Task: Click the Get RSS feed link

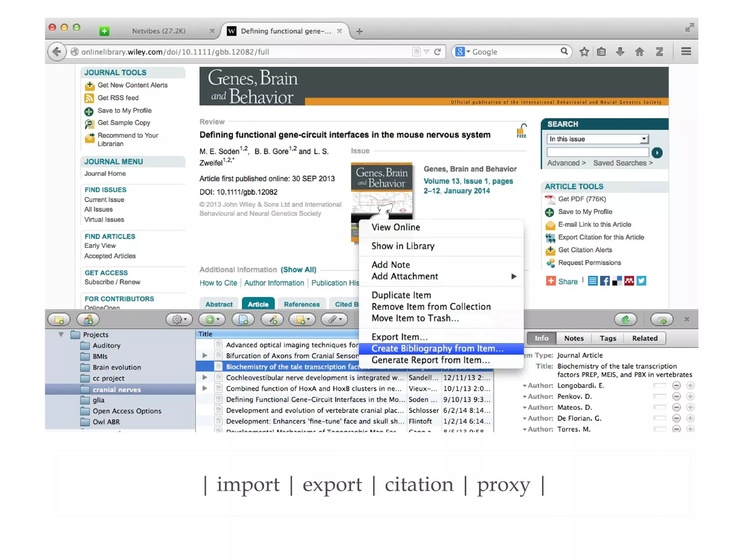Action: point(118,98)
